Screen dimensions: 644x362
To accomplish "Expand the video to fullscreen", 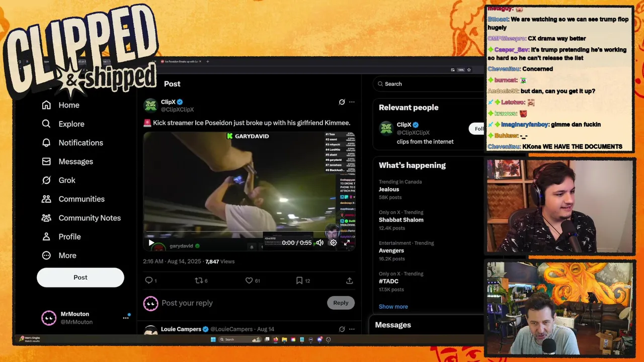I will tap(347, 243).
